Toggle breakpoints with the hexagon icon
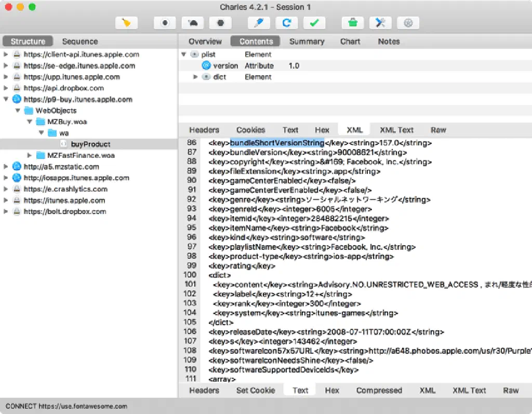The height and width of the screenshot is (414, 532). pyautogui.click(x=220, y=23)
